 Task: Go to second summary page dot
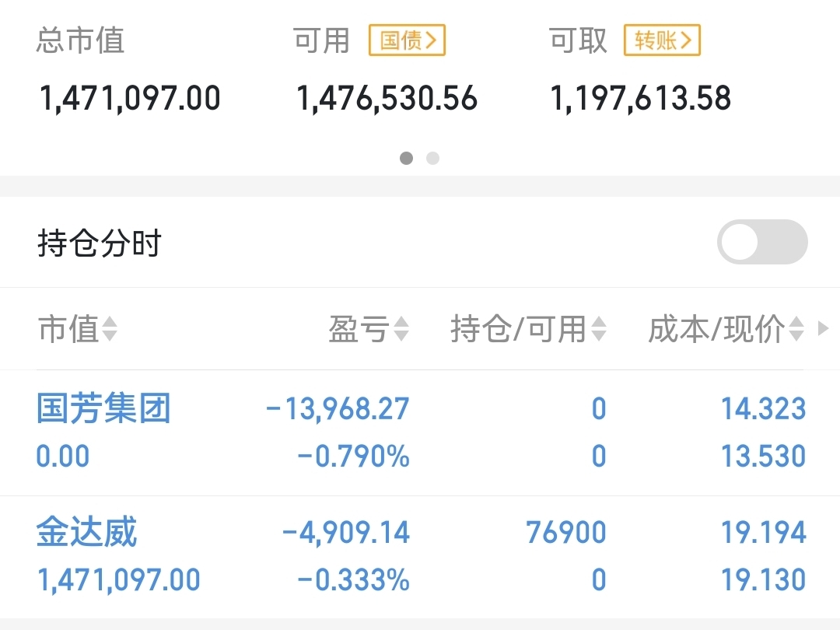(x=433, y=158)
